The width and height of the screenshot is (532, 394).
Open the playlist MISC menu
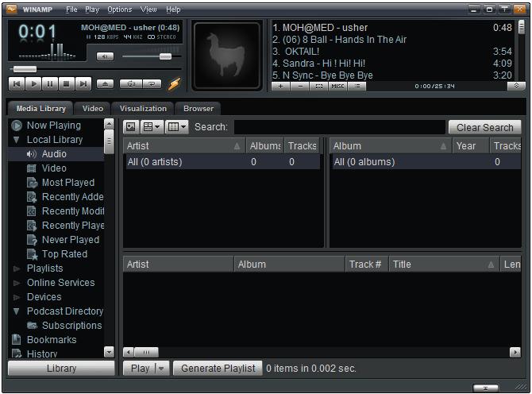[x=338, y=87]
